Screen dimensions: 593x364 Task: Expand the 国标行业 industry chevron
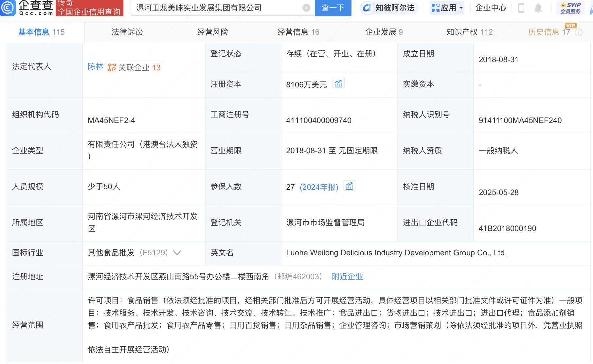point(177,253)
